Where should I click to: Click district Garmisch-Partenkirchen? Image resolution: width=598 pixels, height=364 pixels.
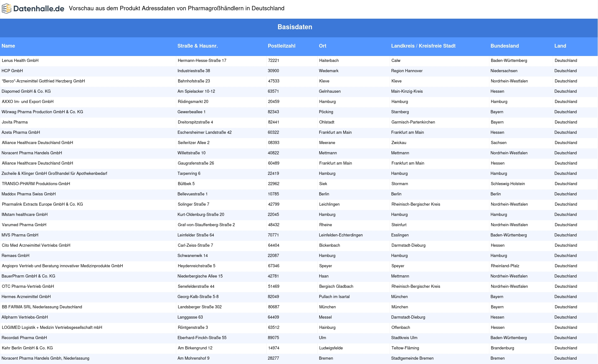[x=413, y=122]
